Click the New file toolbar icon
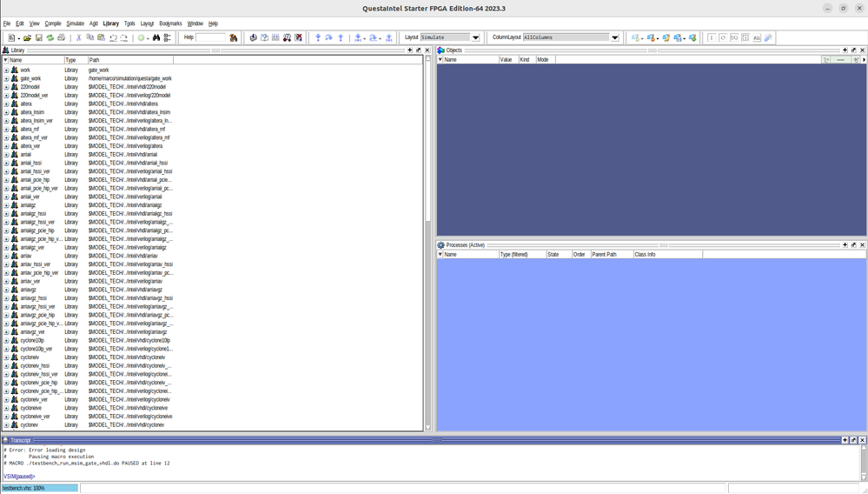The width and height of the screenshot is (868, 494). [x=11, y=37]
